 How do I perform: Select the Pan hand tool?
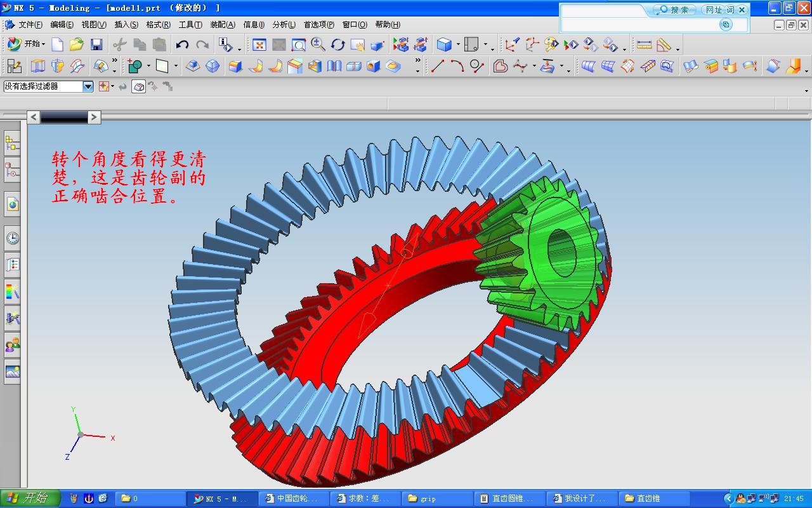[357, 44]
